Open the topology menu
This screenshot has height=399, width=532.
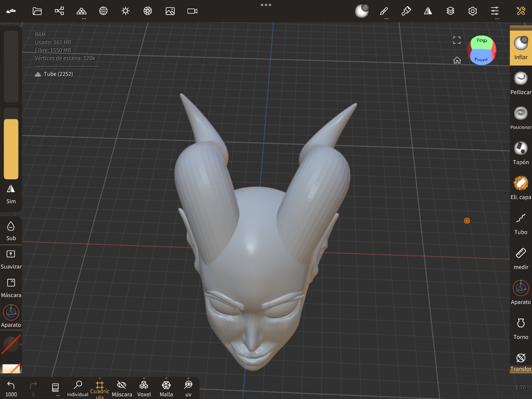(x=82, y=11)
